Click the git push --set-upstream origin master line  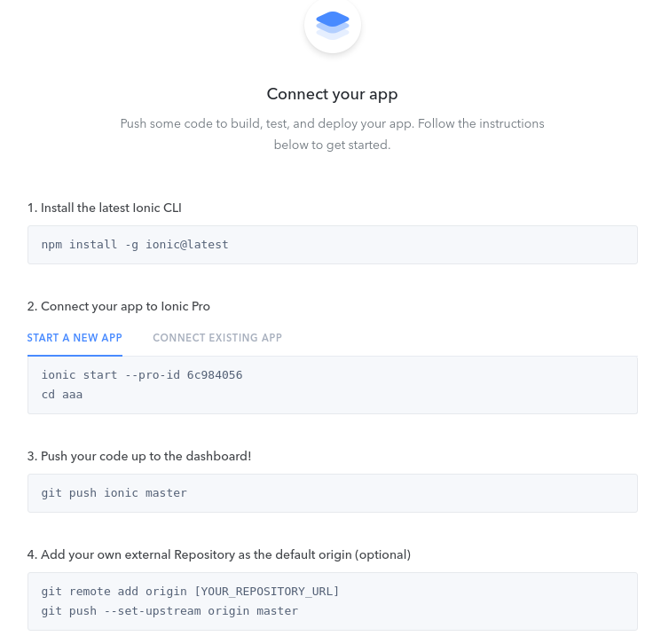point(169,611)
